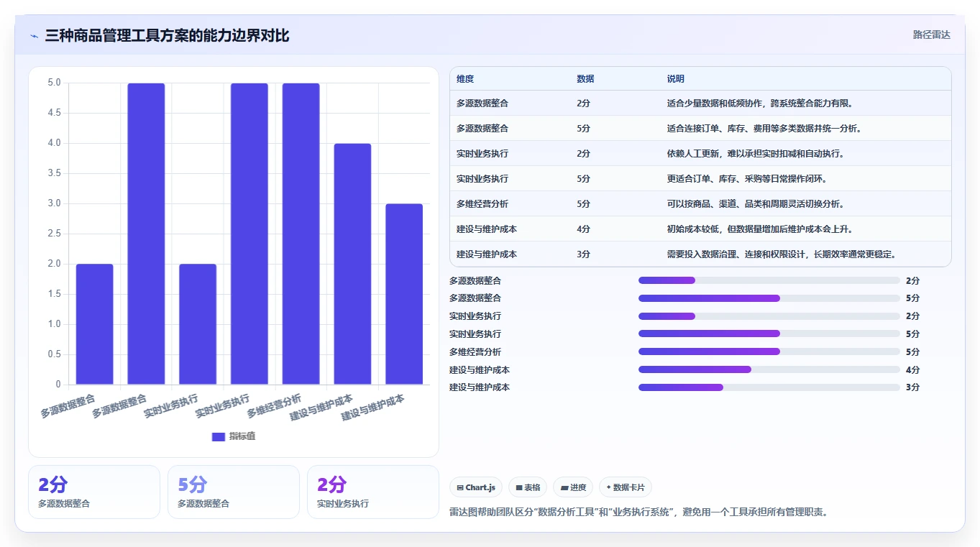Select the 数据卡片 chip

pyautogui.click(x=626, y=487)
